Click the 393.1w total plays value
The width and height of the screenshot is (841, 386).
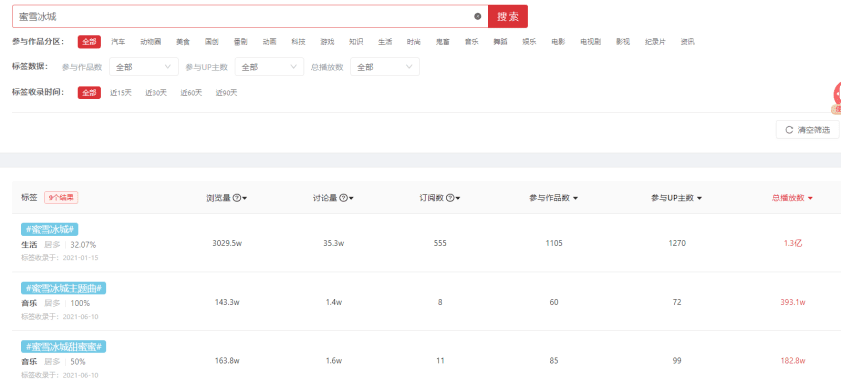[793, 302]
